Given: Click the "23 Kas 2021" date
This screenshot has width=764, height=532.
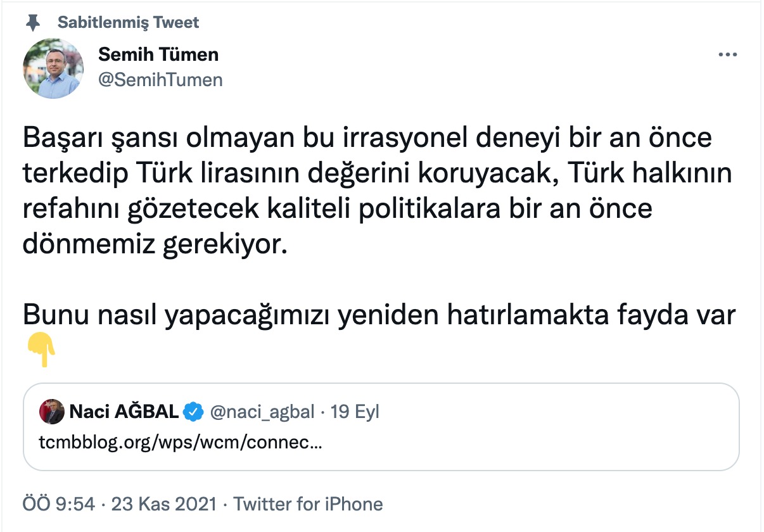Looking at the screenshot, I should point(164,505).
